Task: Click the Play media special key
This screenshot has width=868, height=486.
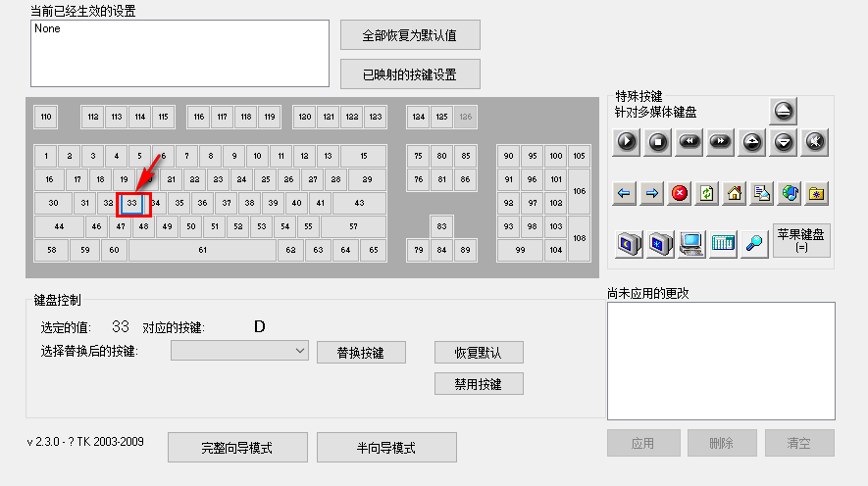Action: click(626, 142)
